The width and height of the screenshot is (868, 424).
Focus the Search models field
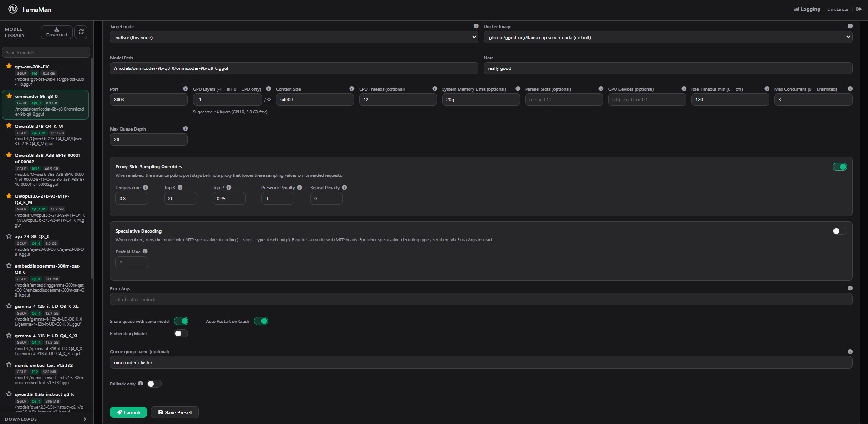46,52
